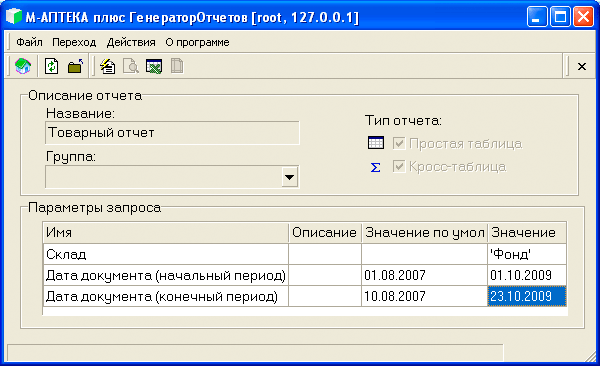
Task: Click the empty Описание cell for Склад
Action: (x=324, y=254)
